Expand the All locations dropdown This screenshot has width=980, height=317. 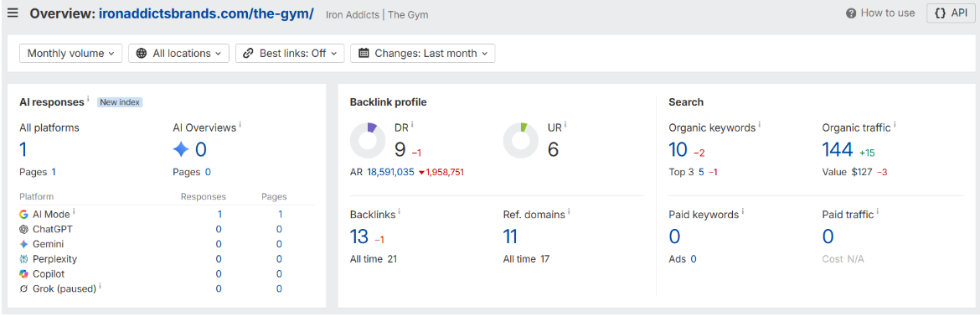click(x=178, y=53)
